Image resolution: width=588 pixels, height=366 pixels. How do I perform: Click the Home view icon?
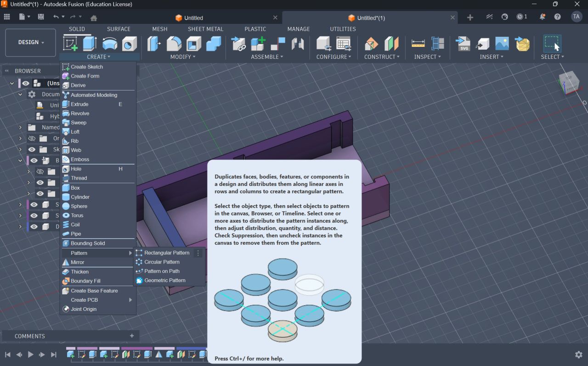click(94, 18)
